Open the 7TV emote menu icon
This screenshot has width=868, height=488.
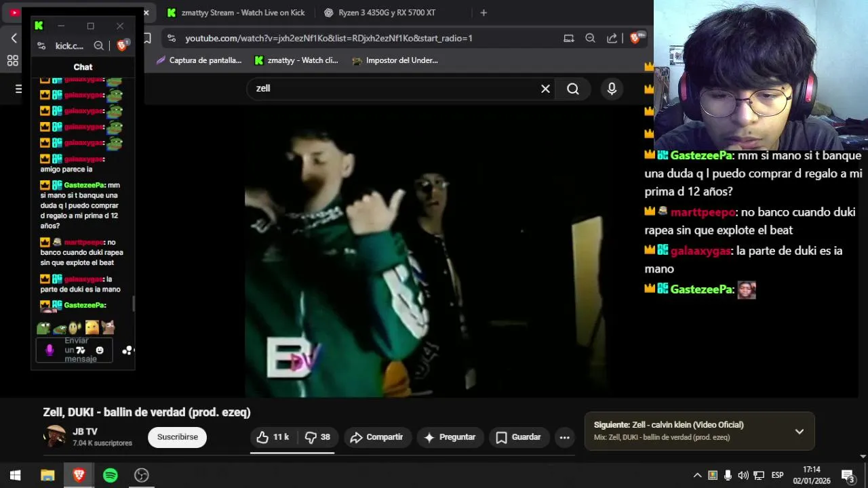[x=81, y=350]
